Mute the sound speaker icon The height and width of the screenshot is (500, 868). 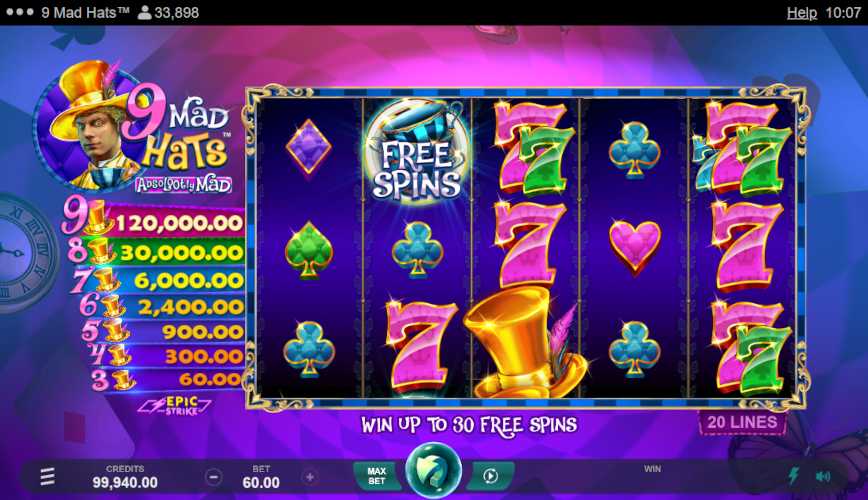tap(823, 476)
